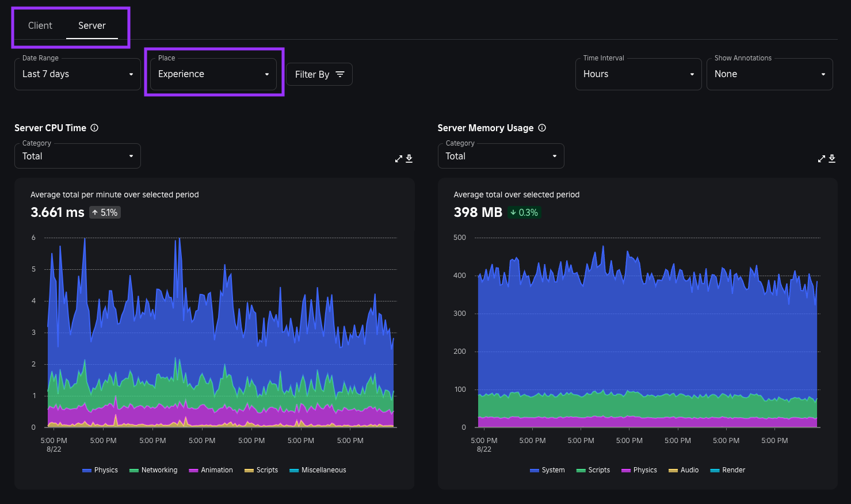
Task: Click the Show Annotations dropdown arrow
Action: [x=823, y=74]
